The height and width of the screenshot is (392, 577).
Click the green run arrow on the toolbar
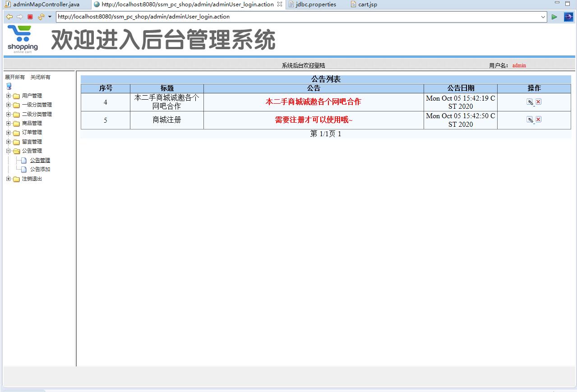click(554, 17)
